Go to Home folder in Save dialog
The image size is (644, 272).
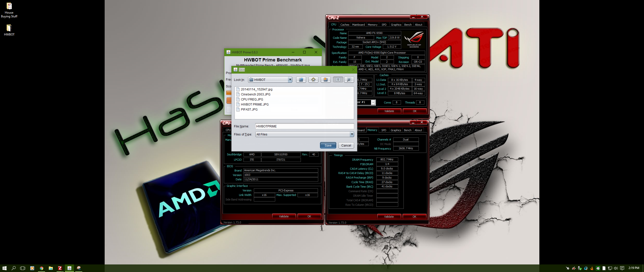click(313, 80)
